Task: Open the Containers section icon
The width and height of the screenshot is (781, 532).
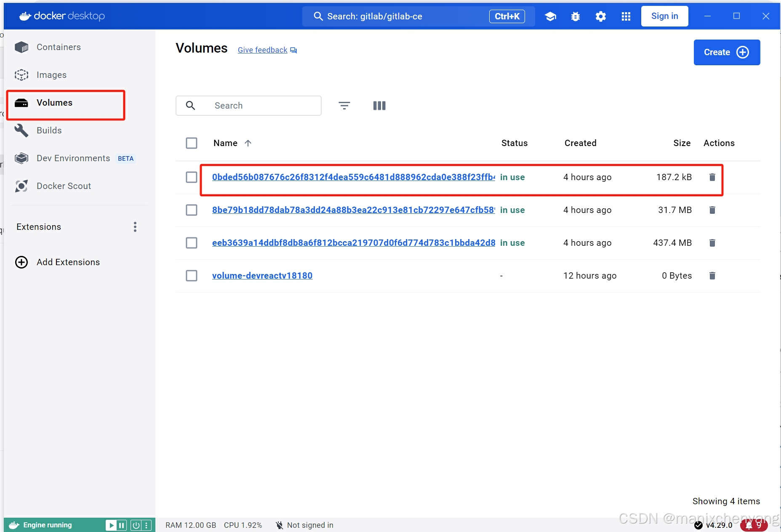Action: click(x=21, y=47)
